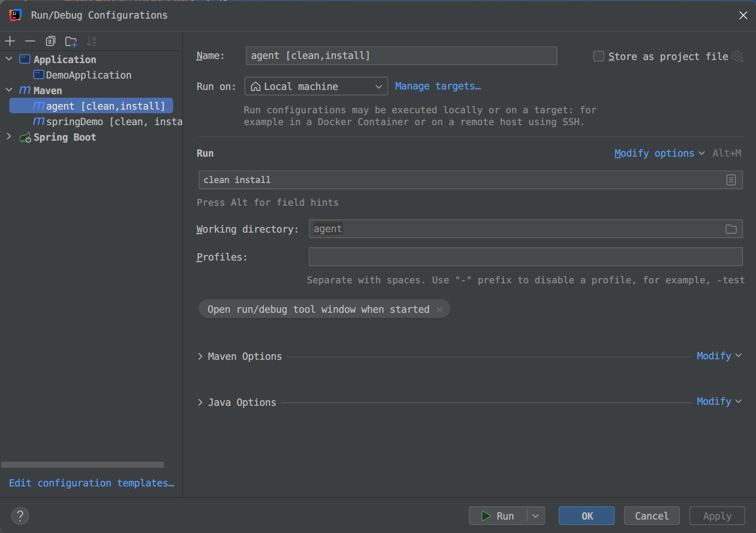Viewport: 756px width, 533px height.
Task: Copy the selected configuration
Action: point(50,41)
